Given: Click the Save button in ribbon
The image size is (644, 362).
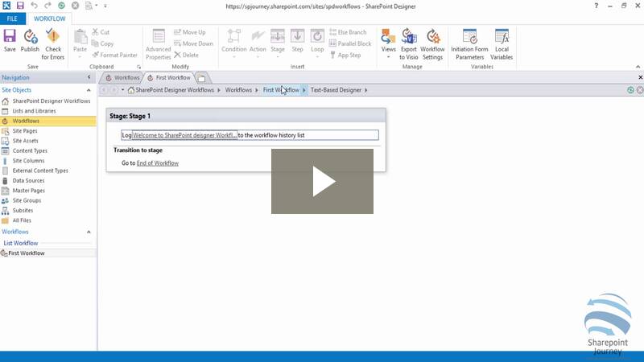Looking at the screenshot, I should (10, 40).
